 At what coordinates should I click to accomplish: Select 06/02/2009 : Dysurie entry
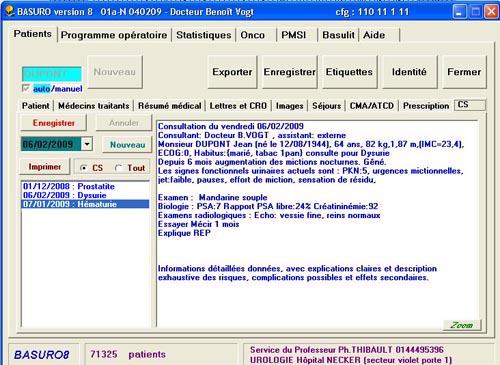pyautogui.click(x=85, y=195)
